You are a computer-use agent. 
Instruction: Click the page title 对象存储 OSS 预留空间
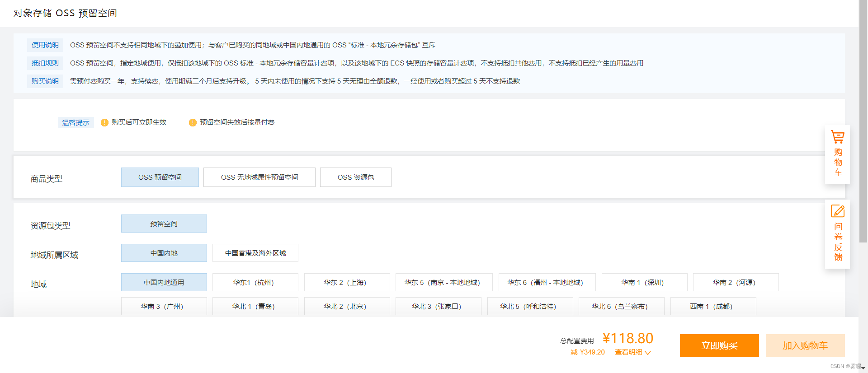[65, 13]
